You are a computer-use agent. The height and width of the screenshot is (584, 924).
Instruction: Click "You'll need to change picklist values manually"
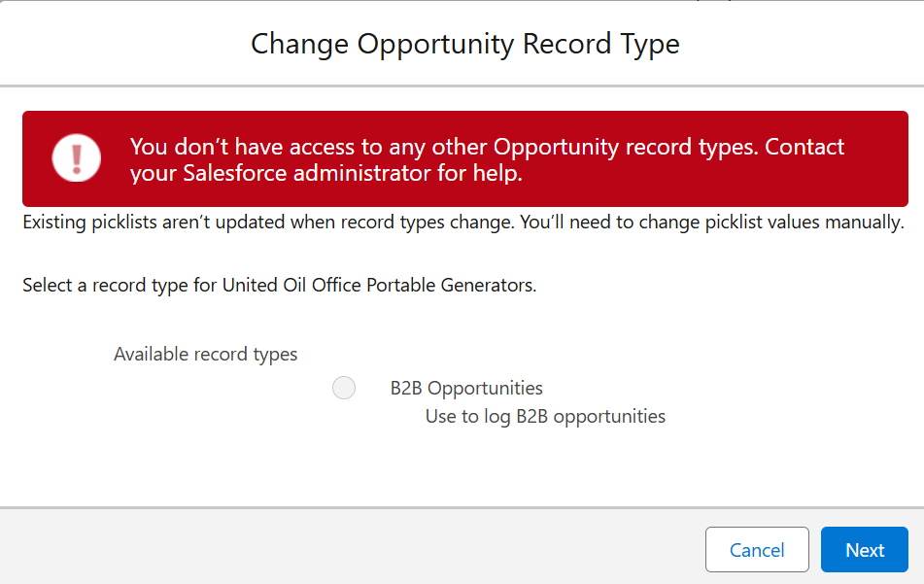pyautogui.click(x=711, y=223)
